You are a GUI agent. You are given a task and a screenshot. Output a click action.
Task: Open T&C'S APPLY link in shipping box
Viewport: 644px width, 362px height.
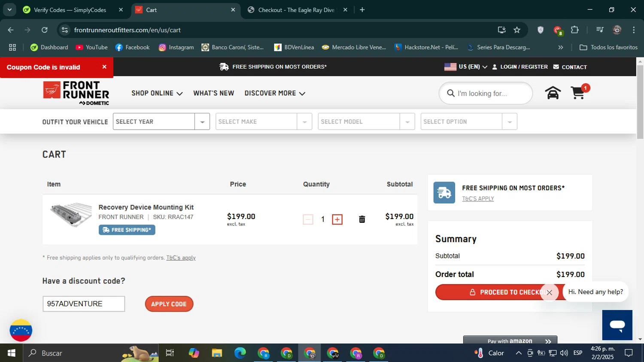478,199
